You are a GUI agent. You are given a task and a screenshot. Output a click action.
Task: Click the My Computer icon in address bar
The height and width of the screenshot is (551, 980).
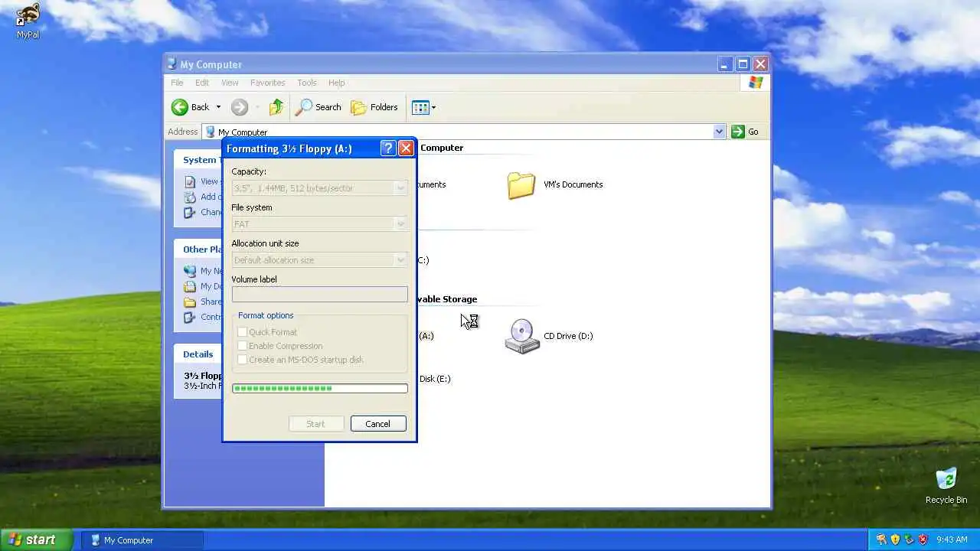point(211,132)
